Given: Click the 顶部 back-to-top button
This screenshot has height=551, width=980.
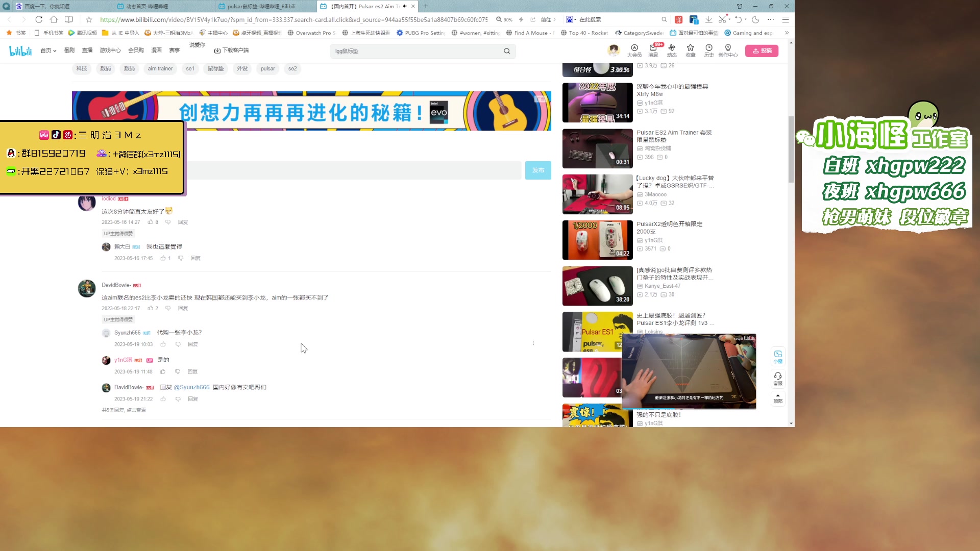Looking at the screenshot, I should tap(778, 398).
